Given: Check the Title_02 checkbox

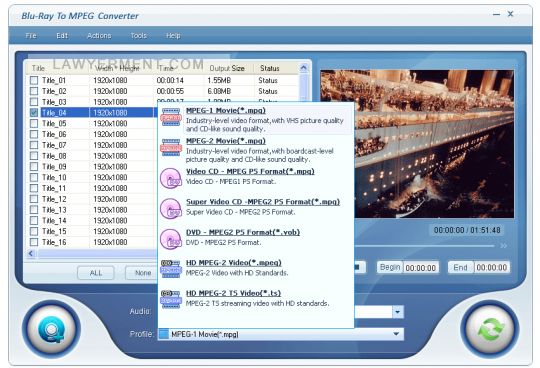Looking at the screenshot, I should [x=34, y=91].
